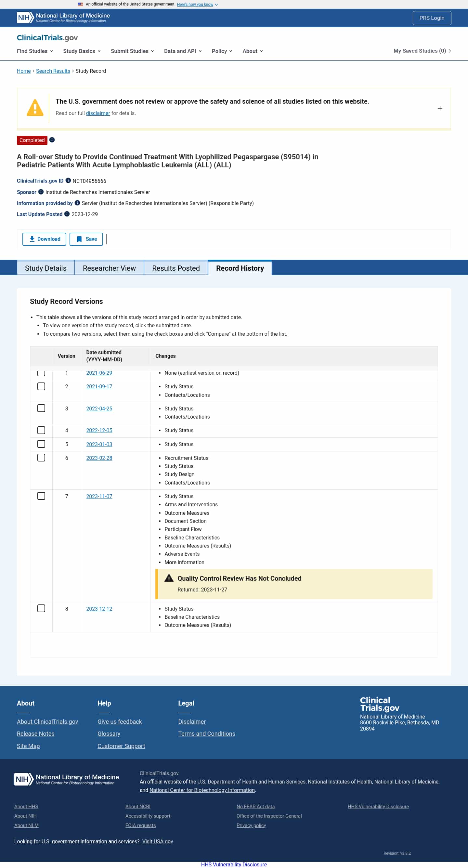468x868 pixels.
Task: Download the study record
Action: click(44, 239)
